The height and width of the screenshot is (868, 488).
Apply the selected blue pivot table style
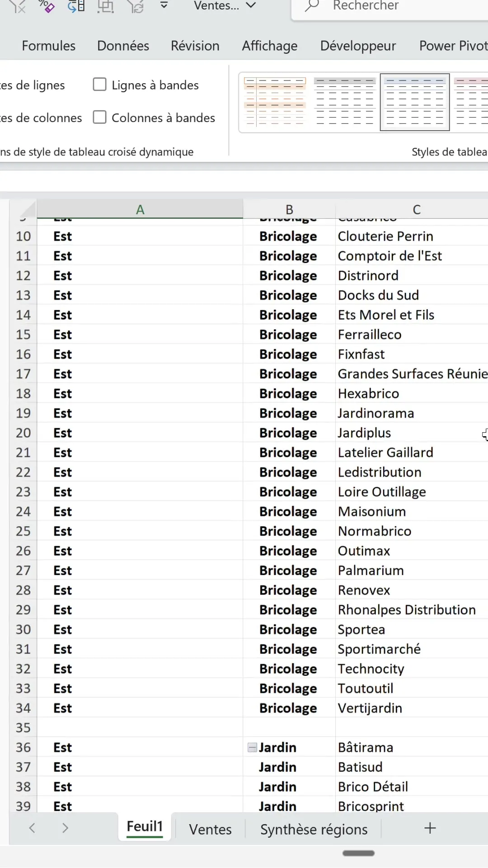(415, 102)
